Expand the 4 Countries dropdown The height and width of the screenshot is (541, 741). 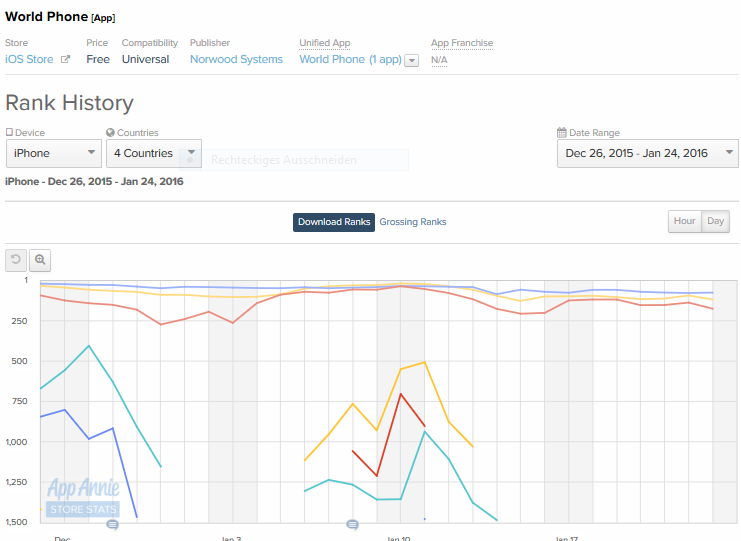click(153, 154)
